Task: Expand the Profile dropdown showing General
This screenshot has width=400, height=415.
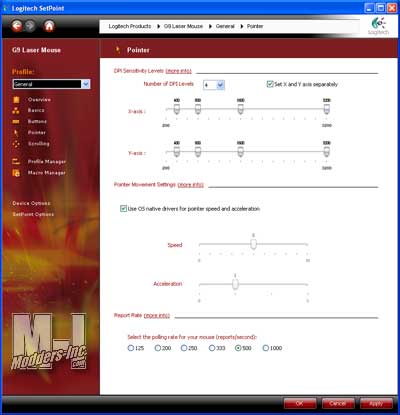Action: pos(51,84)
